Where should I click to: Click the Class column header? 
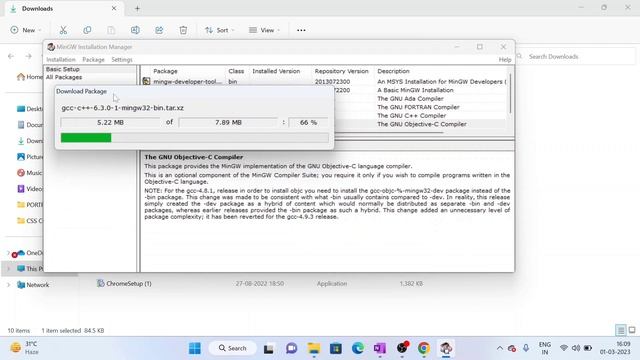click(x=236, y=71)
